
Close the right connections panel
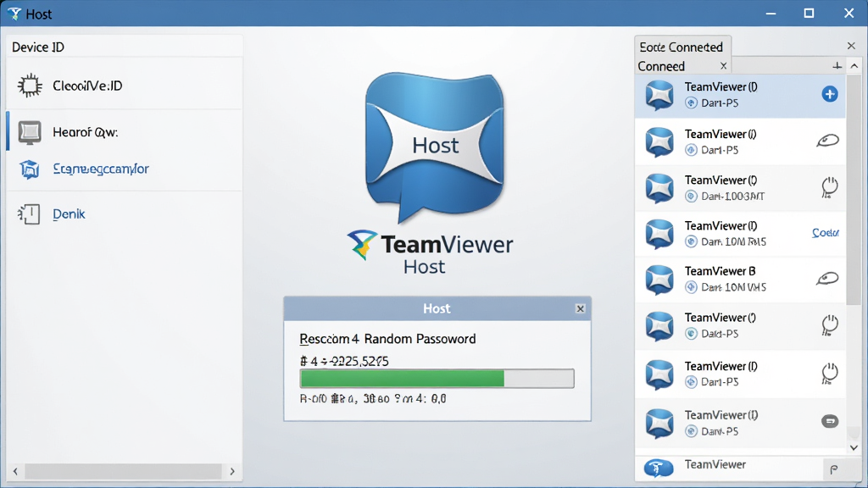[x=851, y=46]
